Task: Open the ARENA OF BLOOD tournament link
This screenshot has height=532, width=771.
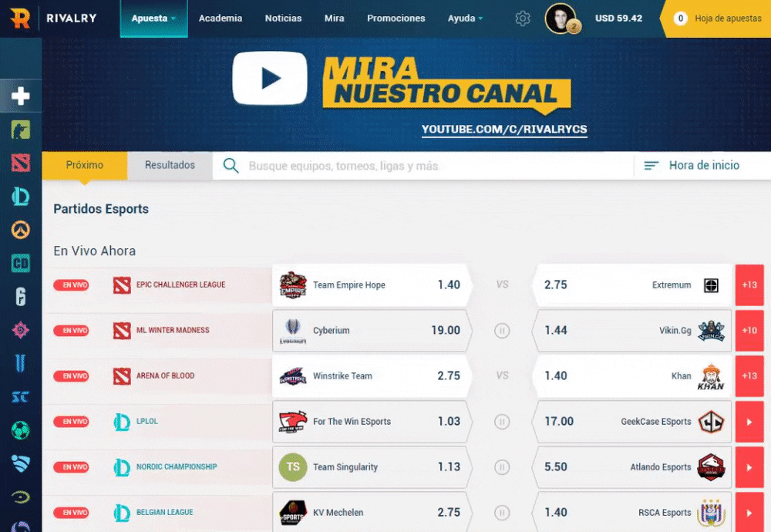Action: click(x=165, y=375)
